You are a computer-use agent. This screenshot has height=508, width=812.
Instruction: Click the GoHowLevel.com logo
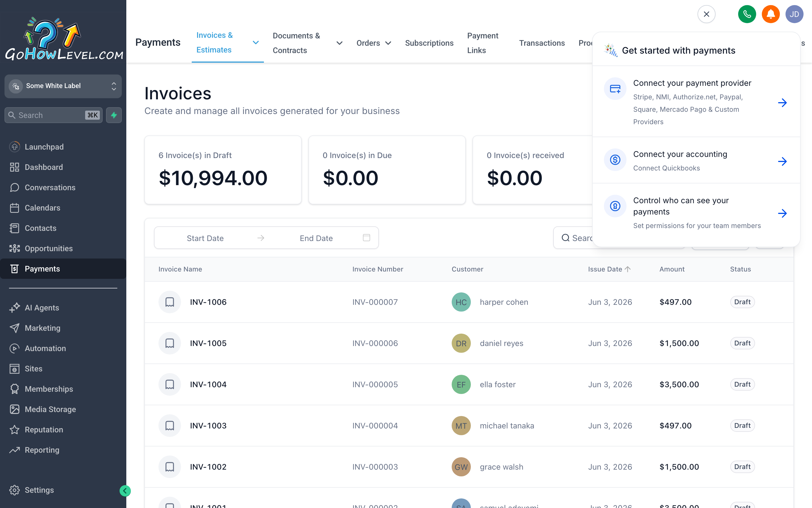click(64, 39)
